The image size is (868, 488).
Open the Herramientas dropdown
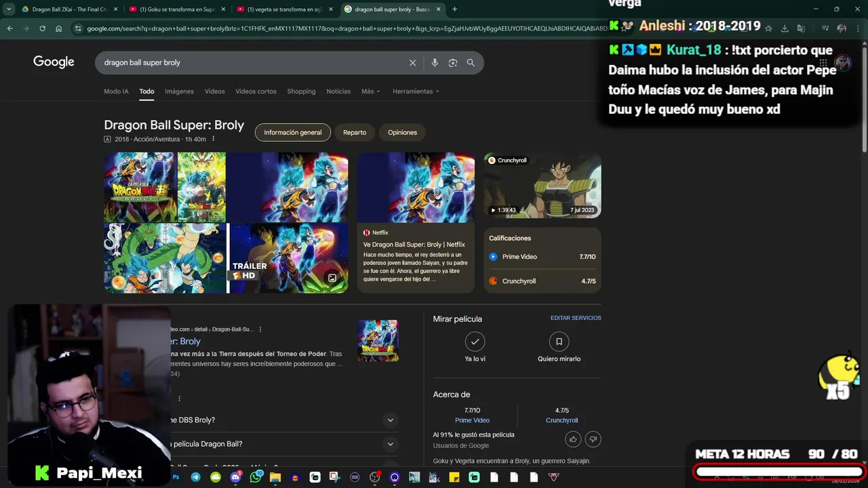pyautogui.click(x=416, y=91)
